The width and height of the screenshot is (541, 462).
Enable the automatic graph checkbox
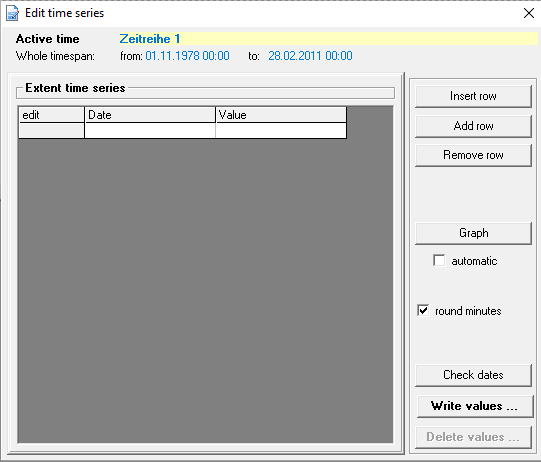(439, 261)
